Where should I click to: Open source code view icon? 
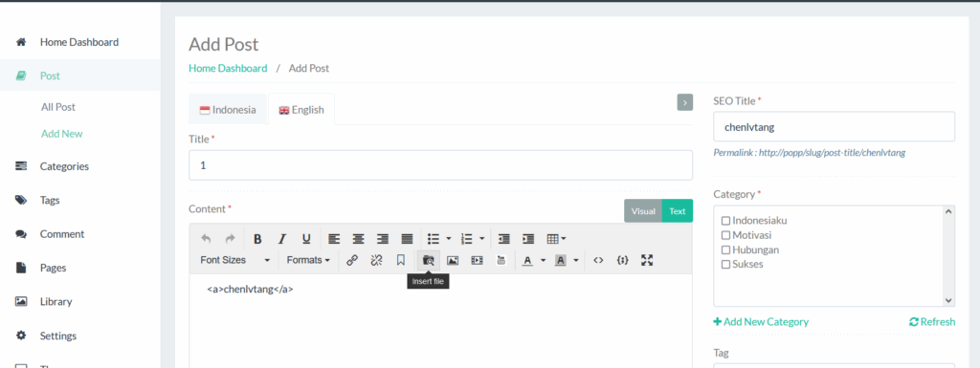coord(598,260)
